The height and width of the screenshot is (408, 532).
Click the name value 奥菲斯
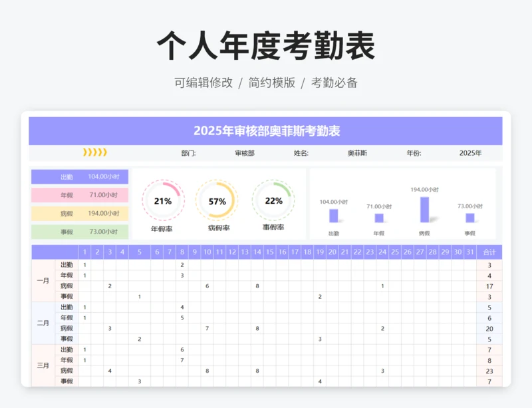pyautogui.click(x=357, y=153)
